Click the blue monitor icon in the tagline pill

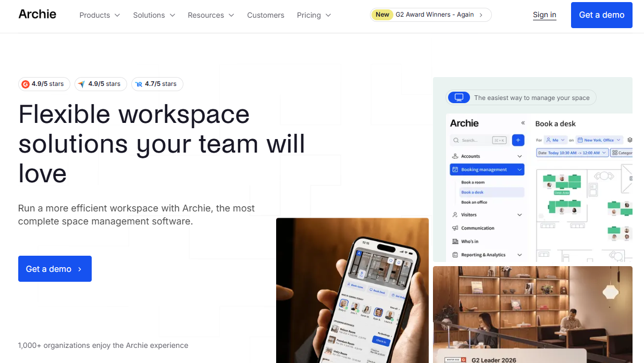[459, 97]
